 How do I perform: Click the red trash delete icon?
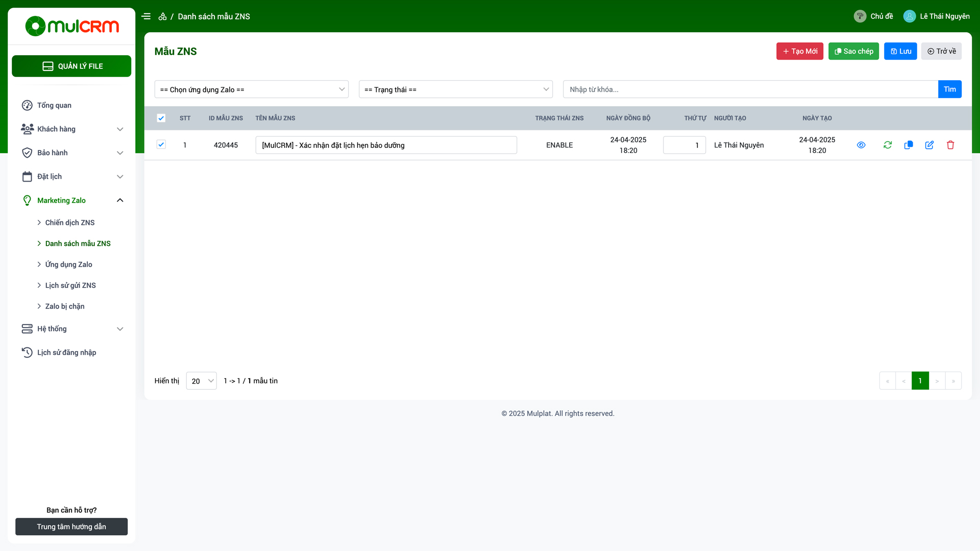pos(950,145)
